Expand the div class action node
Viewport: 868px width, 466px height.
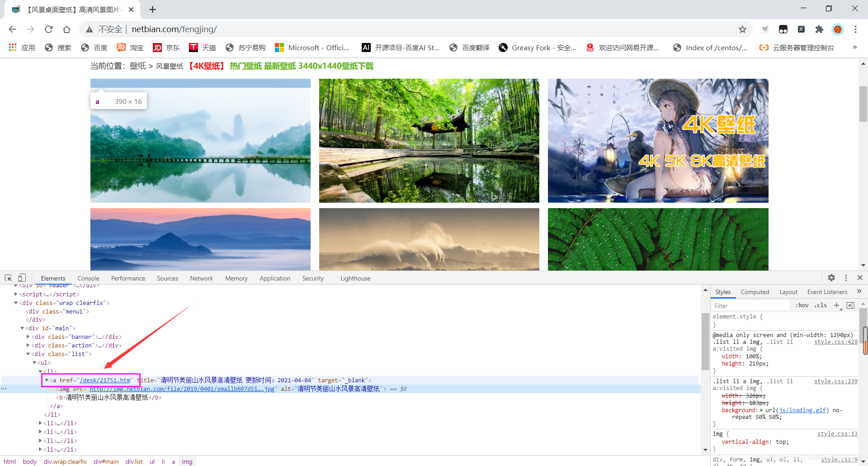point(28,345)
